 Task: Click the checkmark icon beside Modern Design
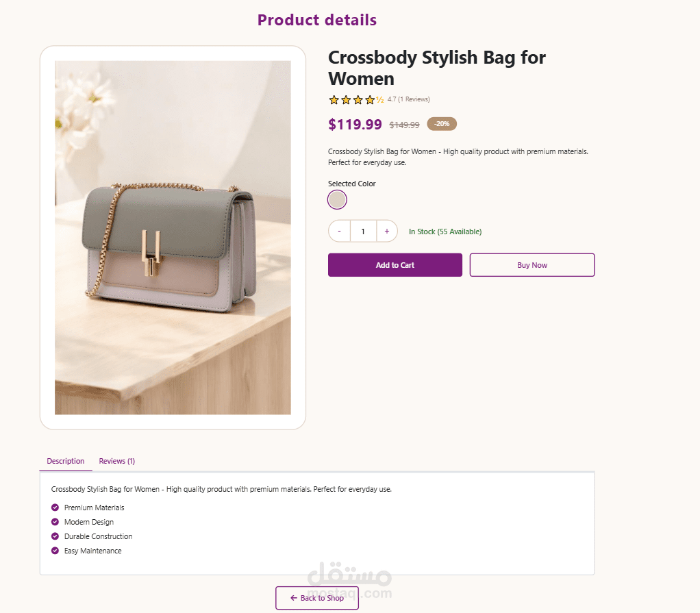pos(55,522)
